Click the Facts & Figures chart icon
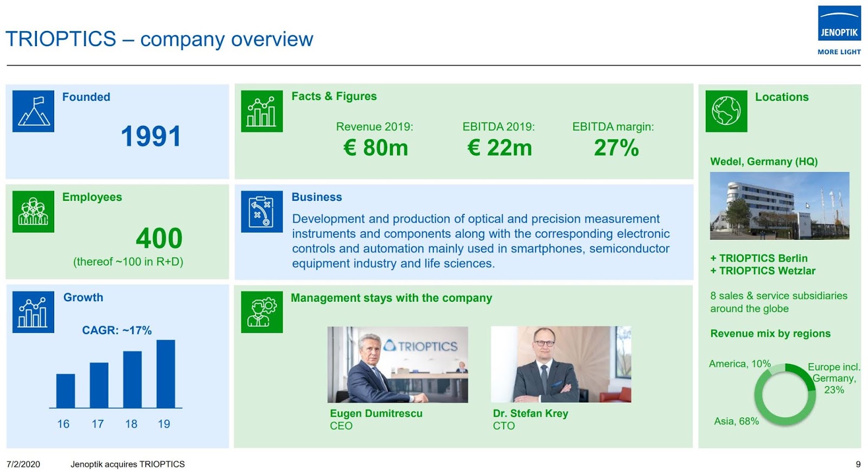The image size is (868, 472). click(x=261, y=111)
